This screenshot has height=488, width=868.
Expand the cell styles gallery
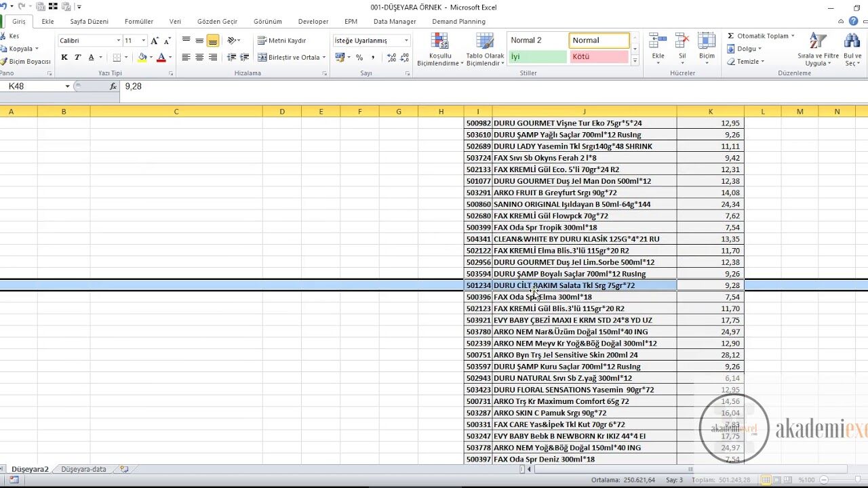(x=635, y=61)
